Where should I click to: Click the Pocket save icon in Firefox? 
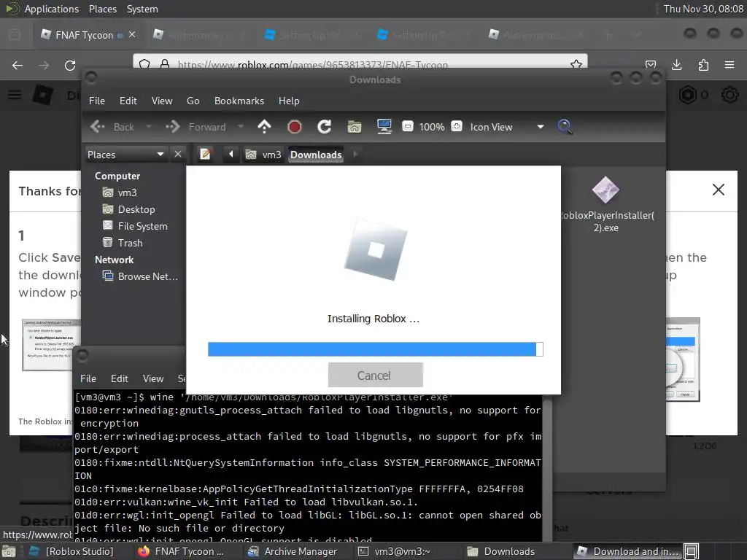pyautogui.click(x=650, y=65)
